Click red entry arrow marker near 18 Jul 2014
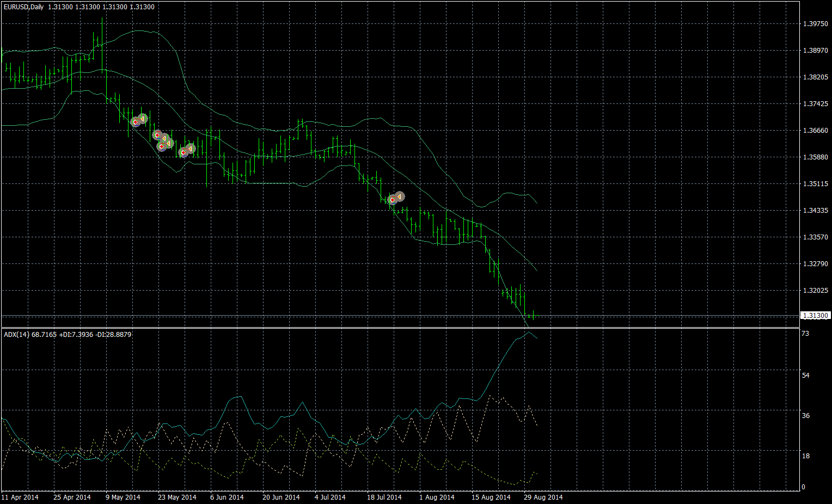The height and width of the screenshot is (504, 832). pos(392,200)
